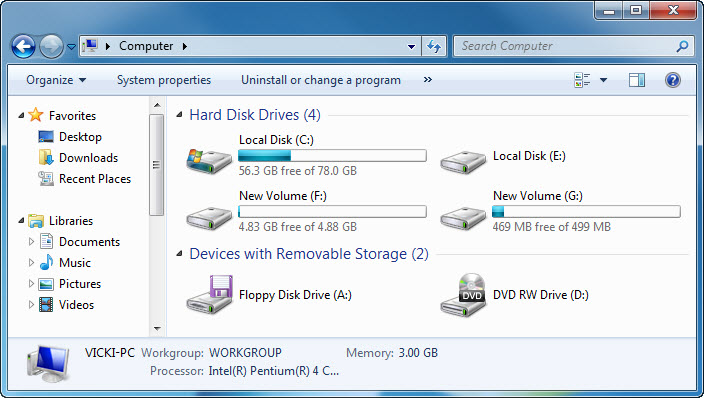
Task: Click the Videos filmstrip icon
Action: point(46,305)
